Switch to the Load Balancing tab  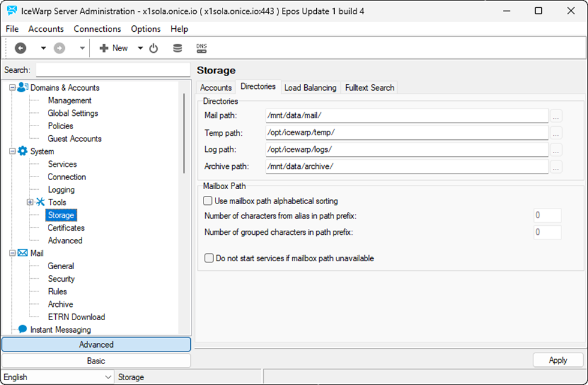coord(311,88)
